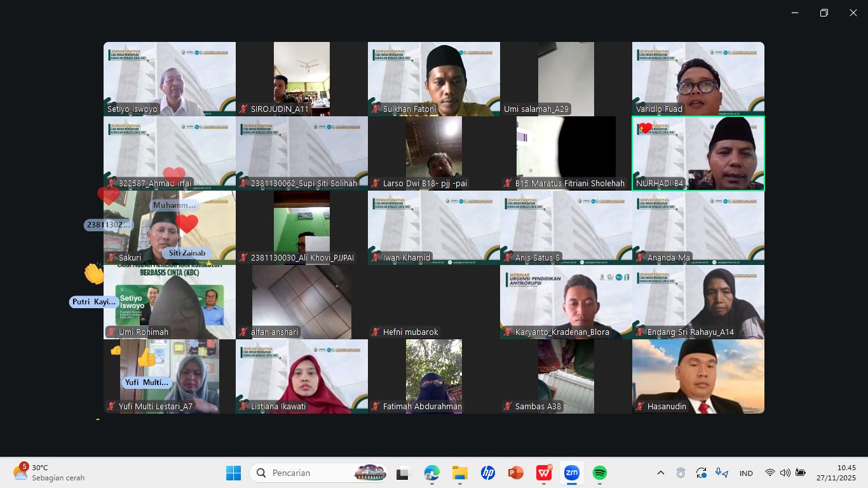Open PowerPoint from the taskbar
The image size is (868, 488).
(x=515, y=473)
